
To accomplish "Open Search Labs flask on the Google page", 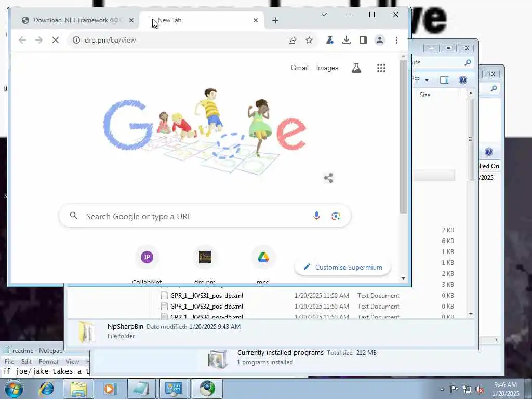I will pos(356,68).
